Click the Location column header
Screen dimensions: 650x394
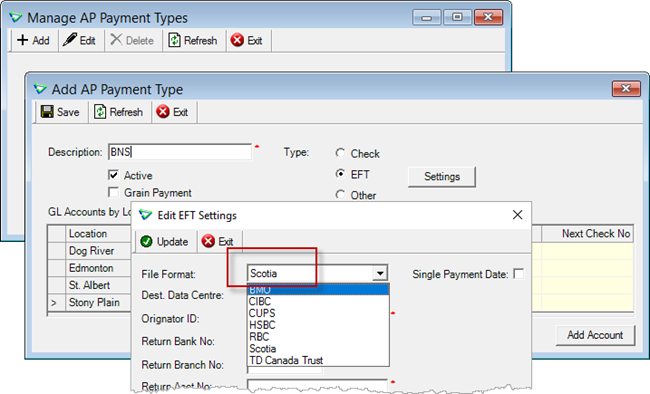(x=98, y=233)
